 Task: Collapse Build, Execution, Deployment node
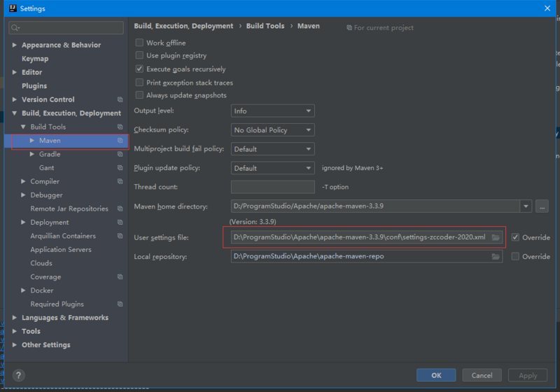click(x=15, y=113)
